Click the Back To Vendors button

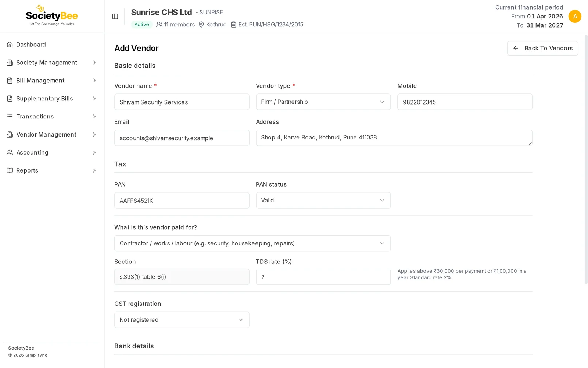(x=542, y=48)
